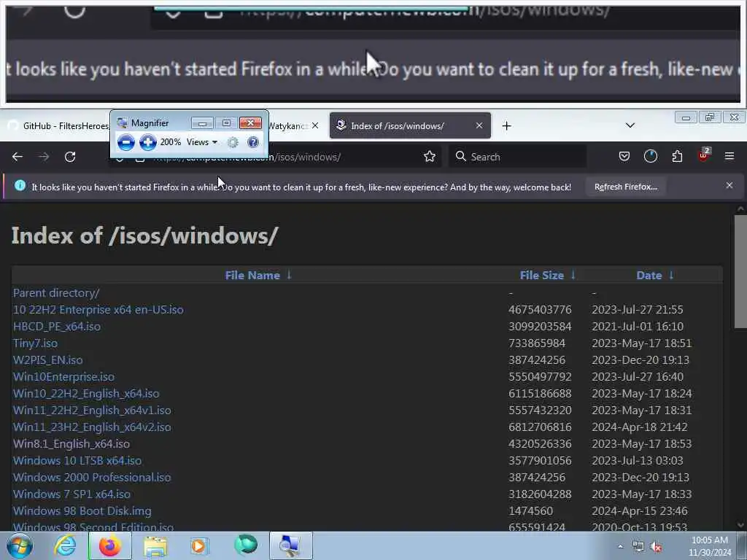Viewport: 747px width, 560px height.
Task: Download Windows 98 Boot Disk.img
Action: click(x=82, y=511)
